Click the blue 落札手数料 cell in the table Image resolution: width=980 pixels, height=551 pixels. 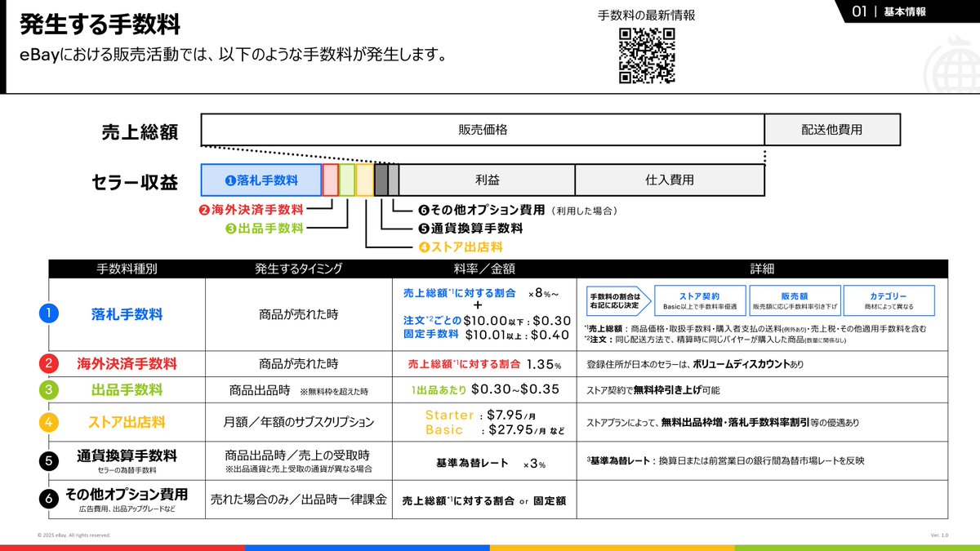click(127, 314)
